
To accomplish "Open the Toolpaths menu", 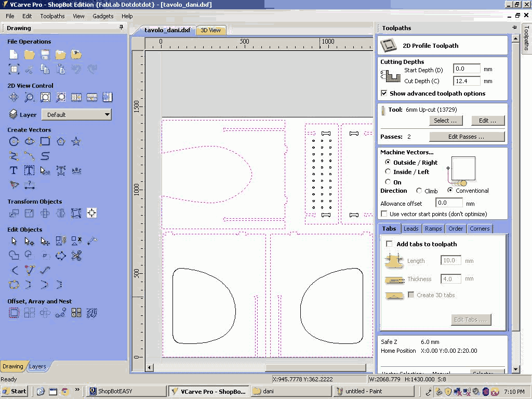I will pos(52,16).
